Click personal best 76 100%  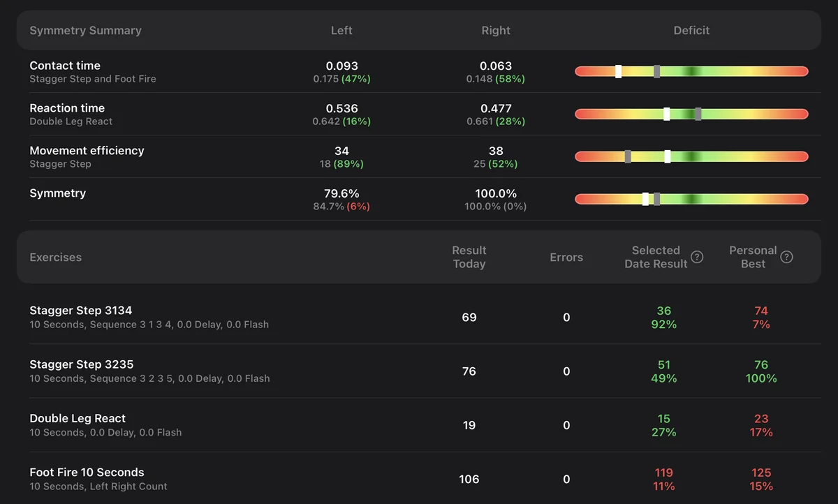[761, 371]
